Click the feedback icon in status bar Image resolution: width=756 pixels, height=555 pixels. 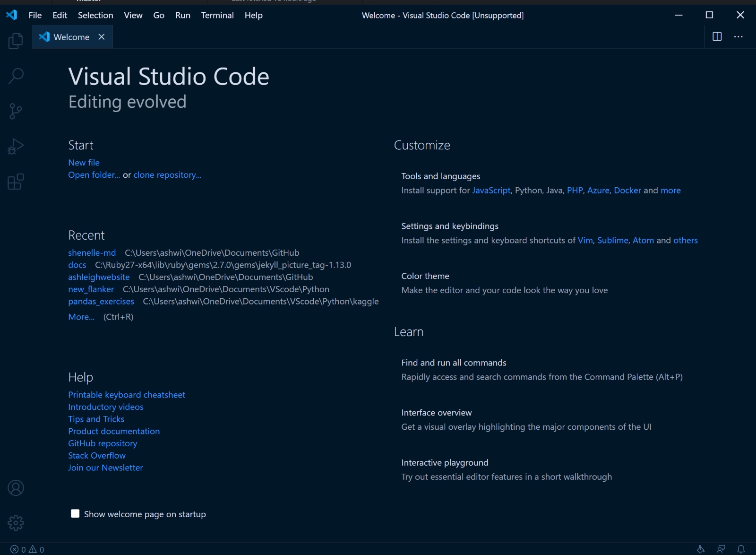point(721,549)
